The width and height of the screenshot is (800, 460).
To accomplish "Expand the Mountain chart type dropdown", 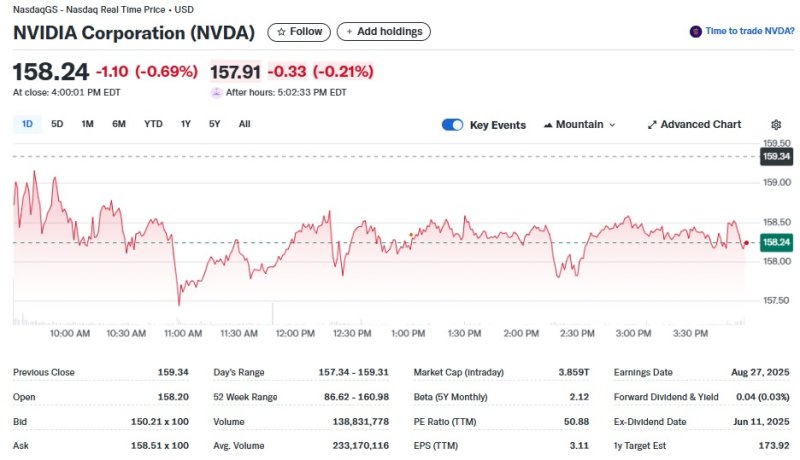I will 579,125.
